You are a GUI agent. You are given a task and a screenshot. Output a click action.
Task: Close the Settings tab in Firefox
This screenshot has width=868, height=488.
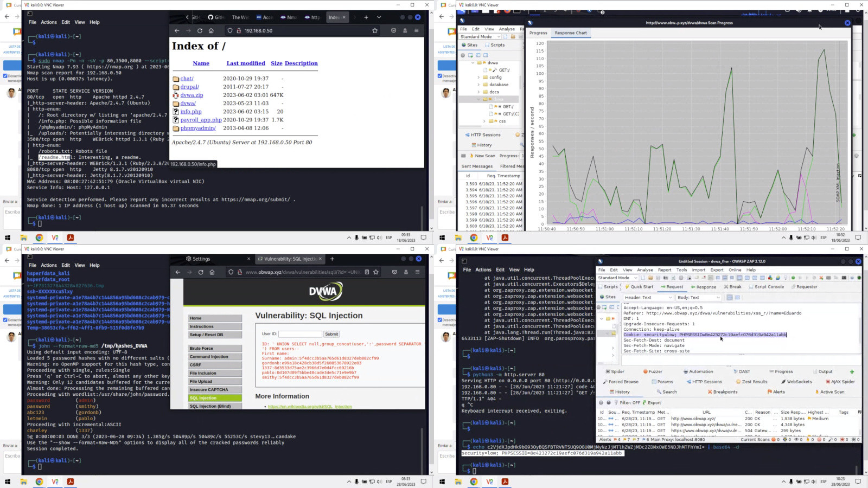tap(248, 259)
